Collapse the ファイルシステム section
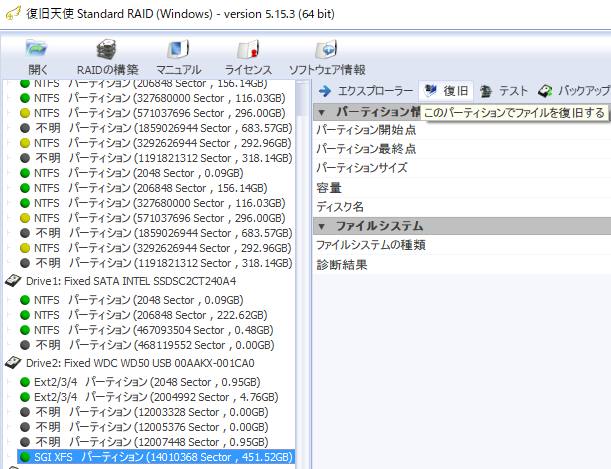The height and width of the screenshot is (469, 611). (321, 226)
